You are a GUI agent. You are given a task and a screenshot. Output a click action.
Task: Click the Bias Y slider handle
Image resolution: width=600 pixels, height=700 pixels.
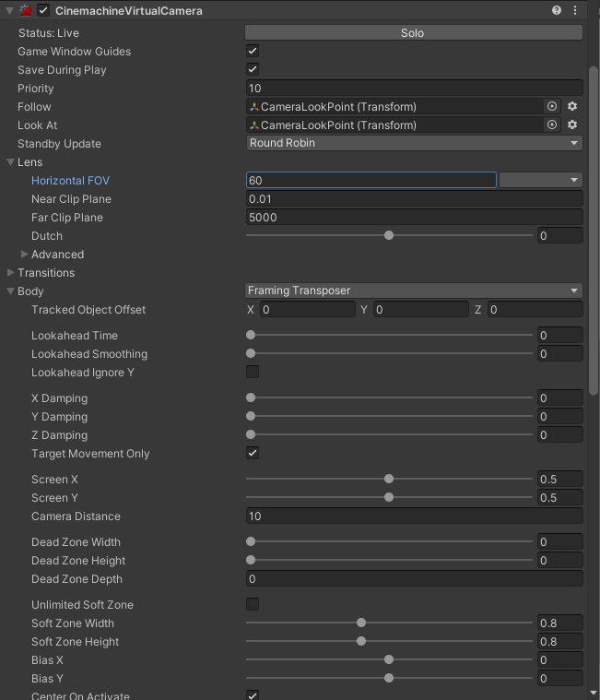click(389, 678)
